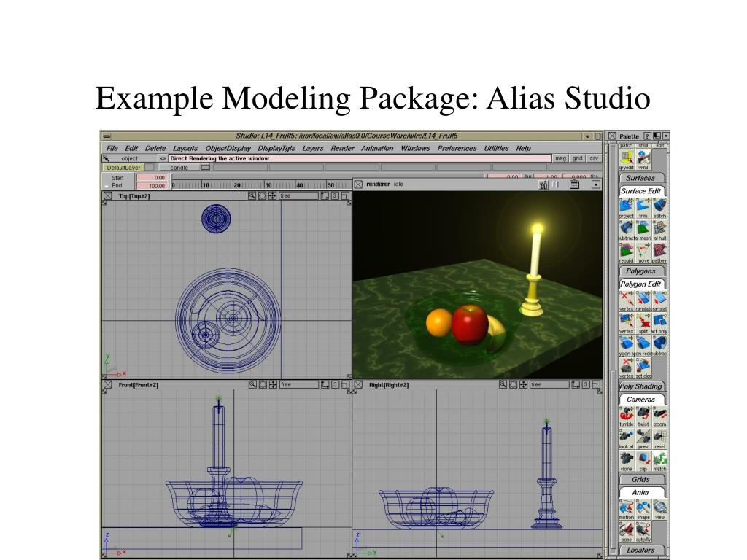Image resolution: width=747 pixels, height=560 pixels.
Task: Click the DefaultLayer button
Action: [x=123, y=168]
